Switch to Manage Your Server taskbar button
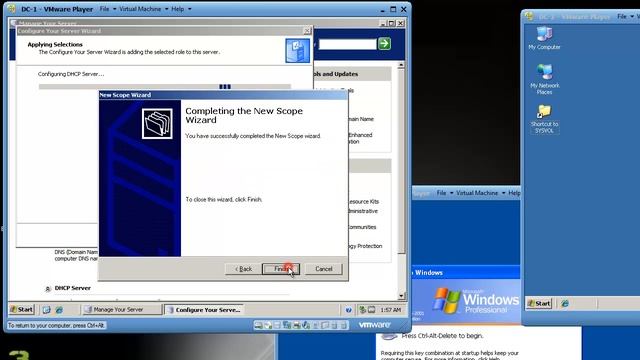This screenshot has height=360, width=640. pos(122,310)
